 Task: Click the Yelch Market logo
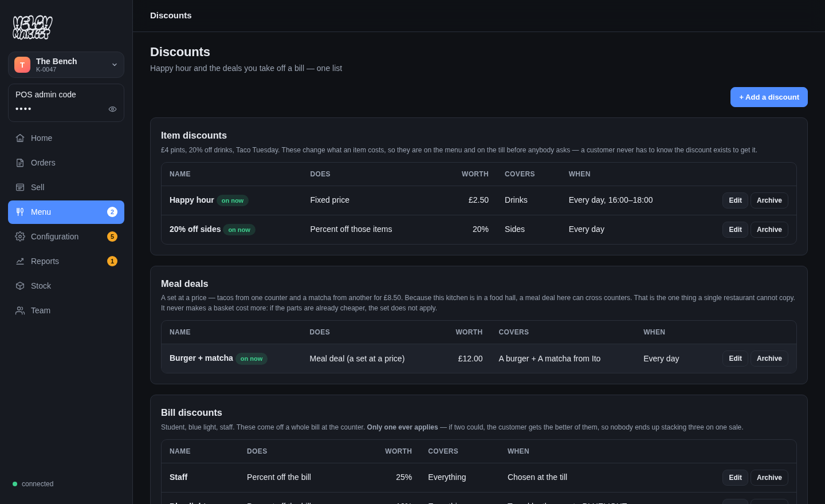(33, 27)
